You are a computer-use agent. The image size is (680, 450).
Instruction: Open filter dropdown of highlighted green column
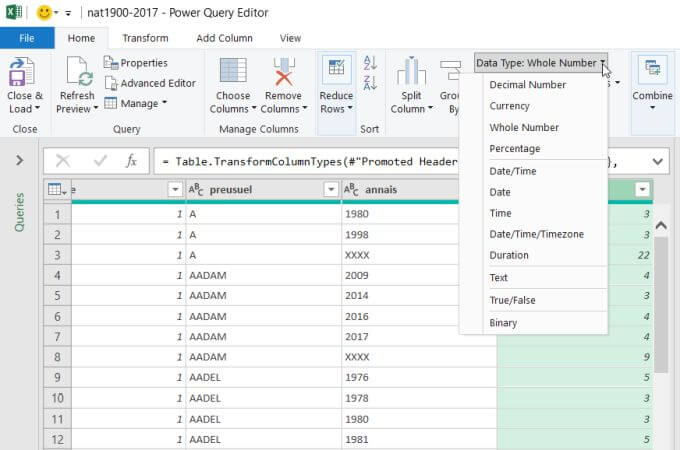pyautogui.click(x=642, y=189)
